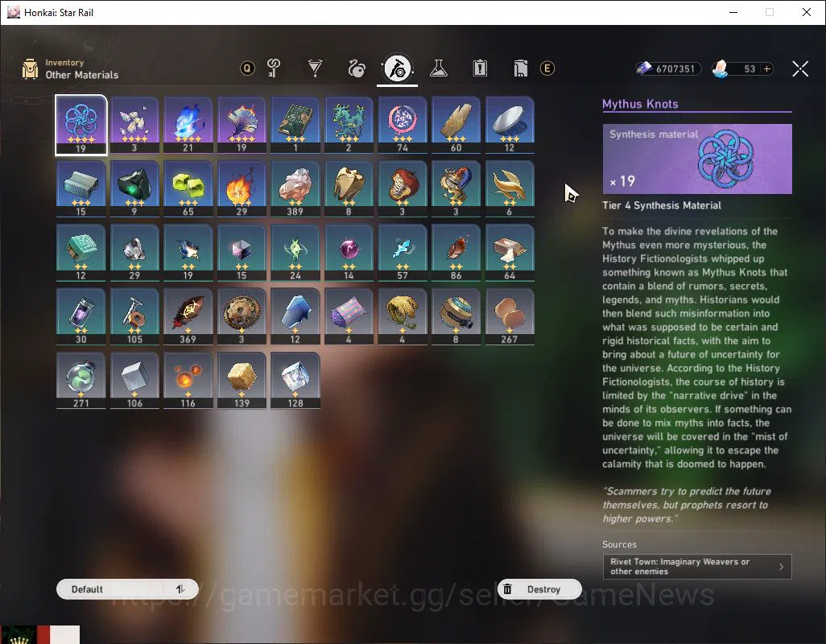Select the jade dragon item with count 2
Image resolution: width=826 pixels, height=644 pixels.
(349, 125)
